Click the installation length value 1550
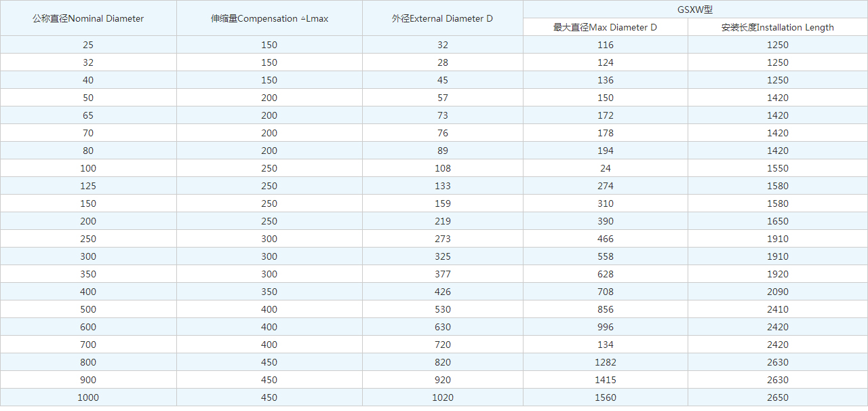This screenshot has height=411, width=868. tap(777, 168)
